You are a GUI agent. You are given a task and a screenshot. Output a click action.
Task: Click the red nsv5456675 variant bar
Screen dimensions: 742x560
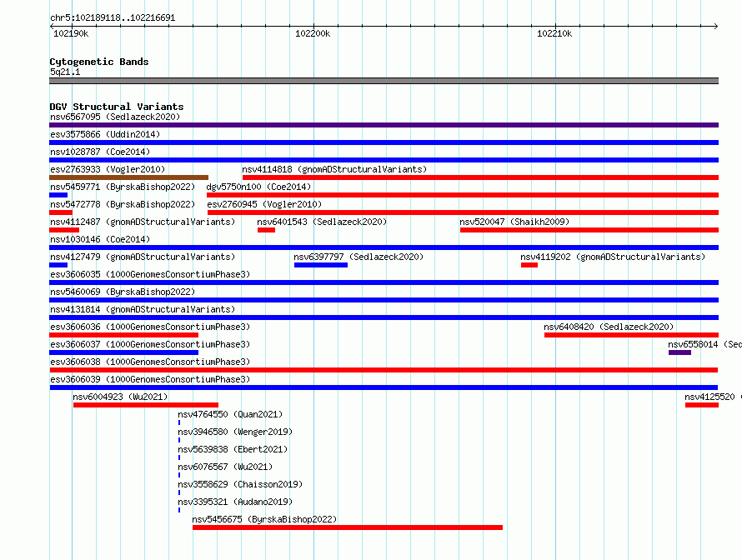[x=348, y=527]
